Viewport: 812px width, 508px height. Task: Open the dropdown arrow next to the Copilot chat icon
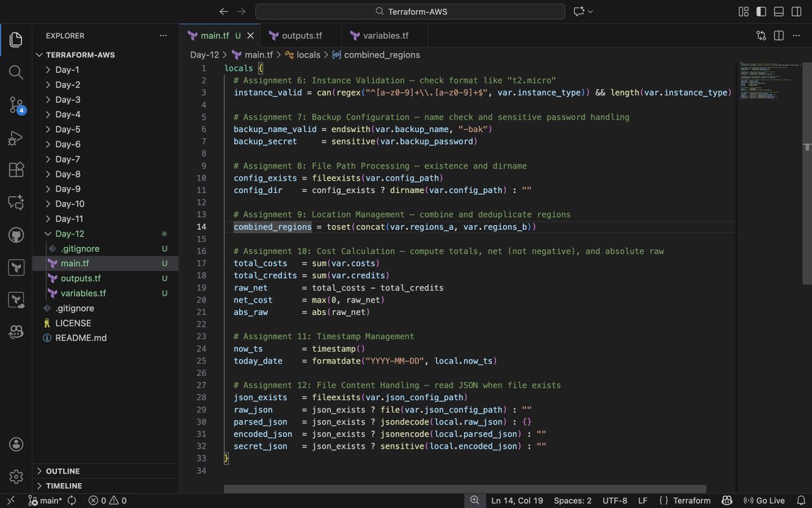pos(591,12)
